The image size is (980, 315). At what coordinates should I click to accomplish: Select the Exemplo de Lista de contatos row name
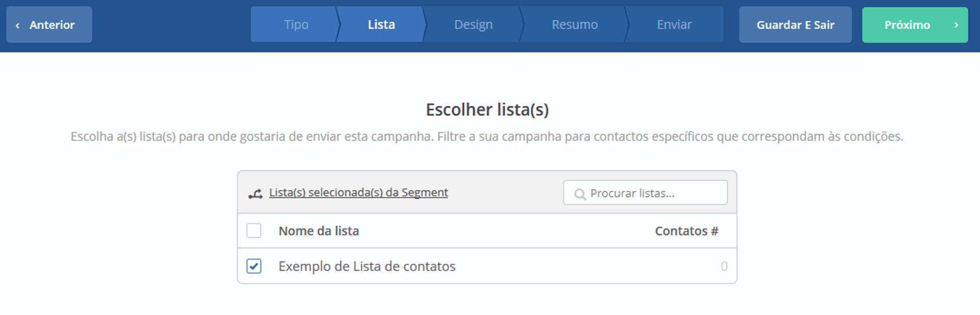coord(366,266)
